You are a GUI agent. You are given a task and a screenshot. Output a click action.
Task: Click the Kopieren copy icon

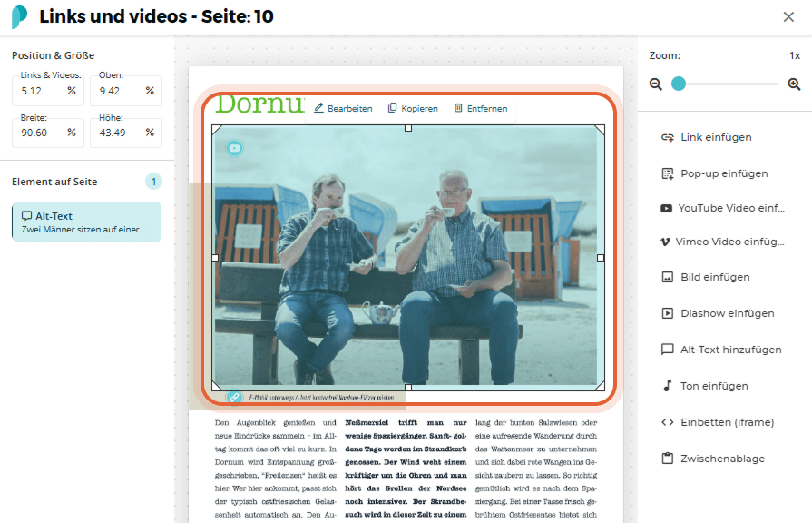tap(393, 108)
